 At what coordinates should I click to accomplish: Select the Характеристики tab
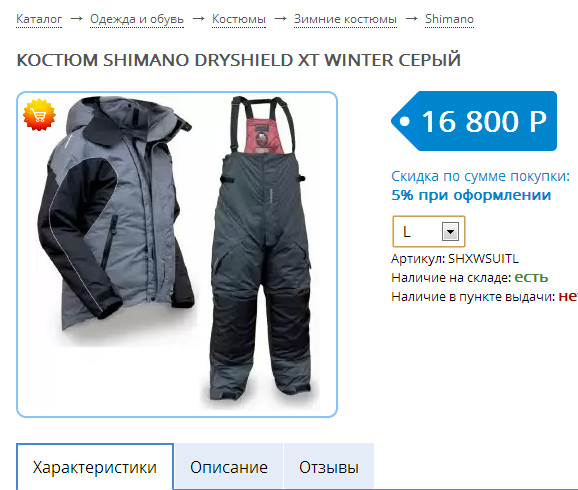point(95,467)
